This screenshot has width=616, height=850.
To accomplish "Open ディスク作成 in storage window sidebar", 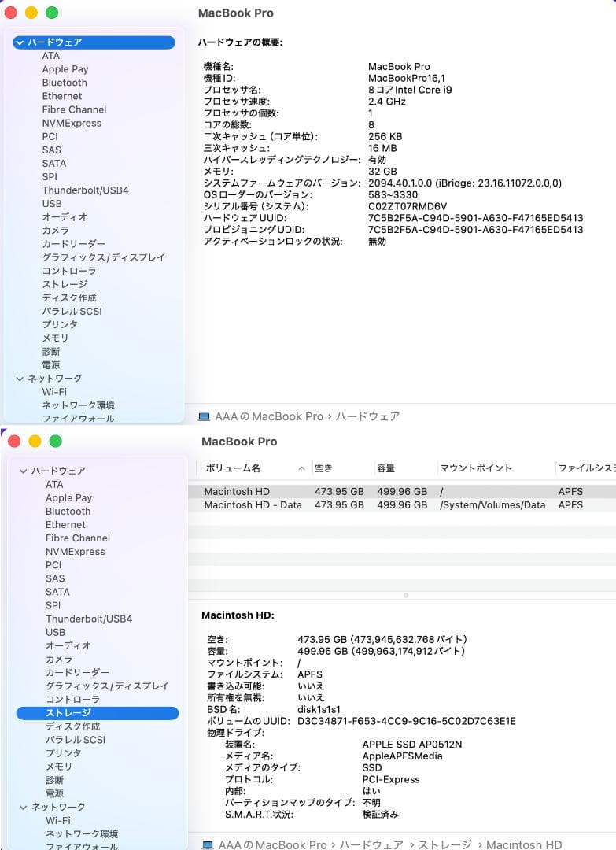I will click(x=72, y=726).
